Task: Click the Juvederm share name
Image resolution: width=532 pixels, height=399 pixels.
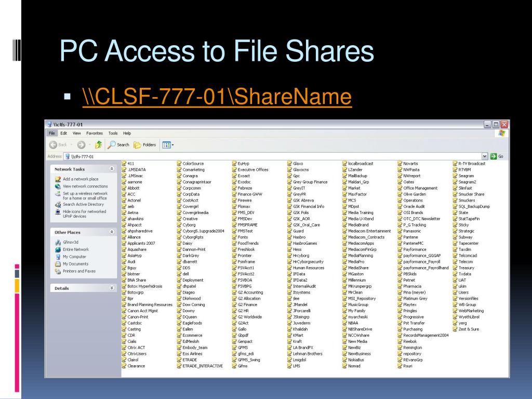Action: [302, 323]
